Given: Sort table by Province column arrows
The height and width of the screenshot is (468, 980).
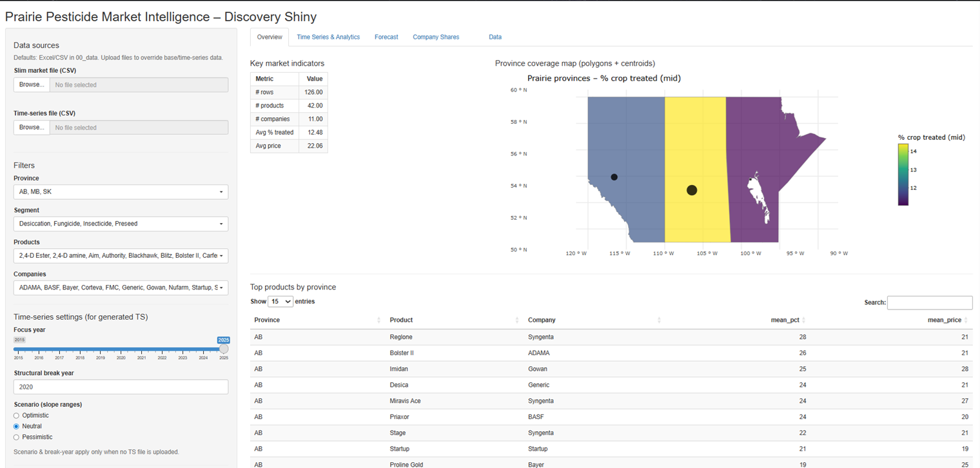Looking at the screenshot, I should pyautogui.click(x=378, y=320).
